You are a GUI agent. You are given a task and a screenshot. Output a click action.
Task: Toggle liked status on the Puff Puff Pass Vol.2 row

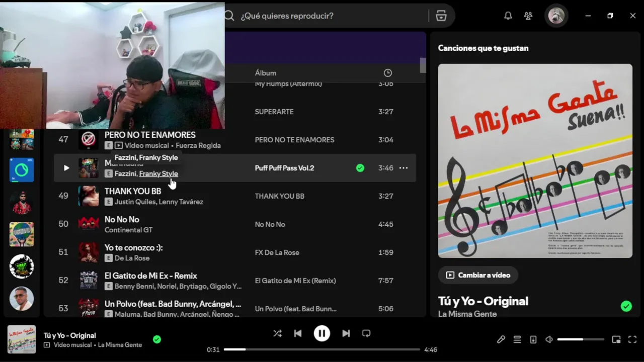[x=360, y=168]
